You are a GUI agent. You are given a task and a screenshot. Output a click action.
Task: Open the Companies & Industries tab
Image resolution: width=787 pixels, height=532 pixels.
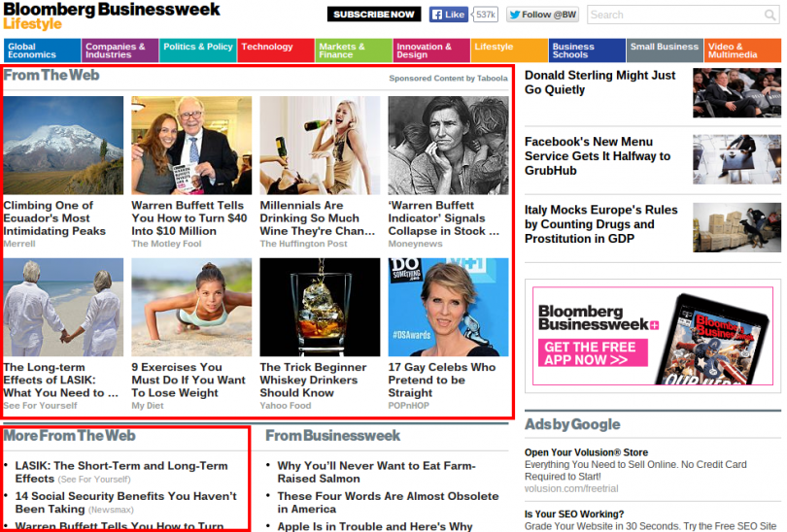point(120,50)
